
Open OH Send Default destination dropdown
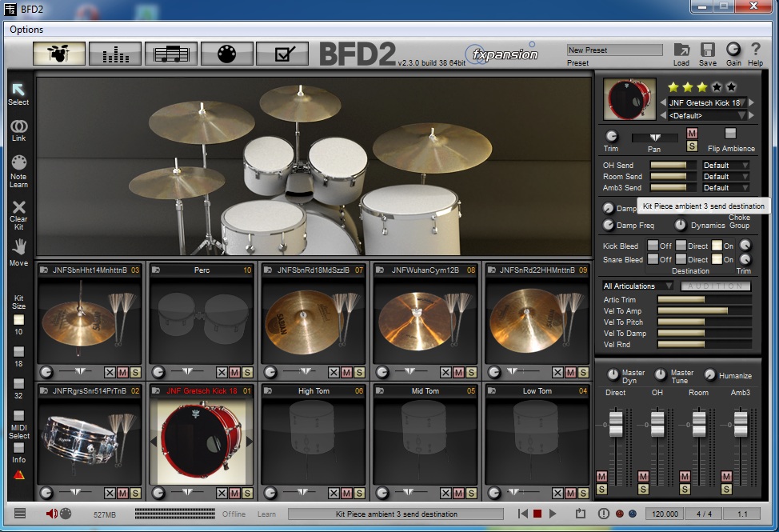725,165
